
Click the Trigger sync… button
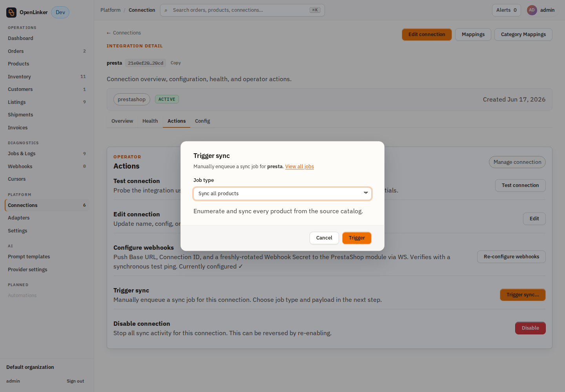tap(523, 295)
